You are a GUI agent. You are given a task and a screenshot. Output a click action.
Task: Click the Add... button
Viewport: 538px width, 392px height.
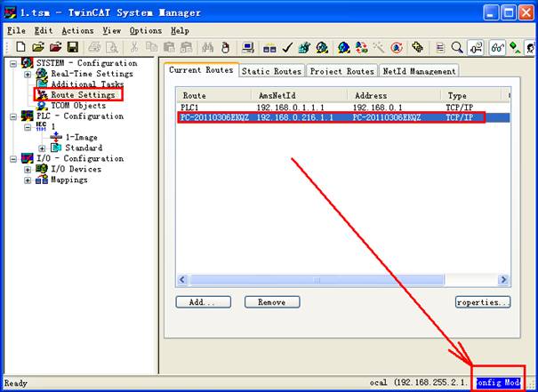pos(203,302)
